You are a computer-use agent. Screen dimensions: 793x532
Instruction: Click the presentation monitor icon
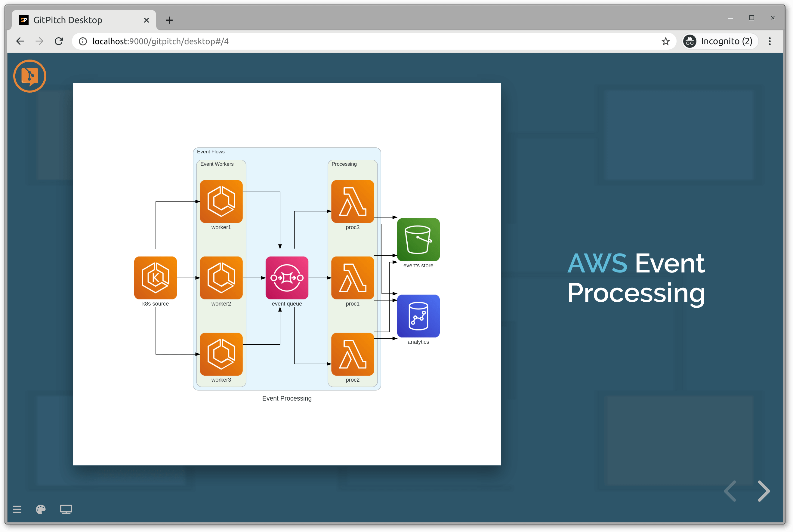click(66, 509)
